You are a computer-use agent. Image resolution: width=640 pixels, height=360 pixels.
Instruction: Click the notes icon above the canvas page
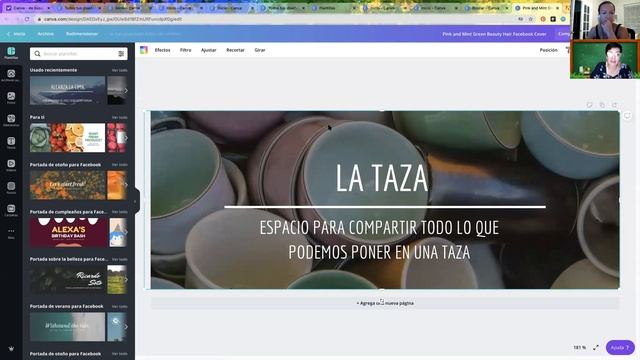pos(589,105)
